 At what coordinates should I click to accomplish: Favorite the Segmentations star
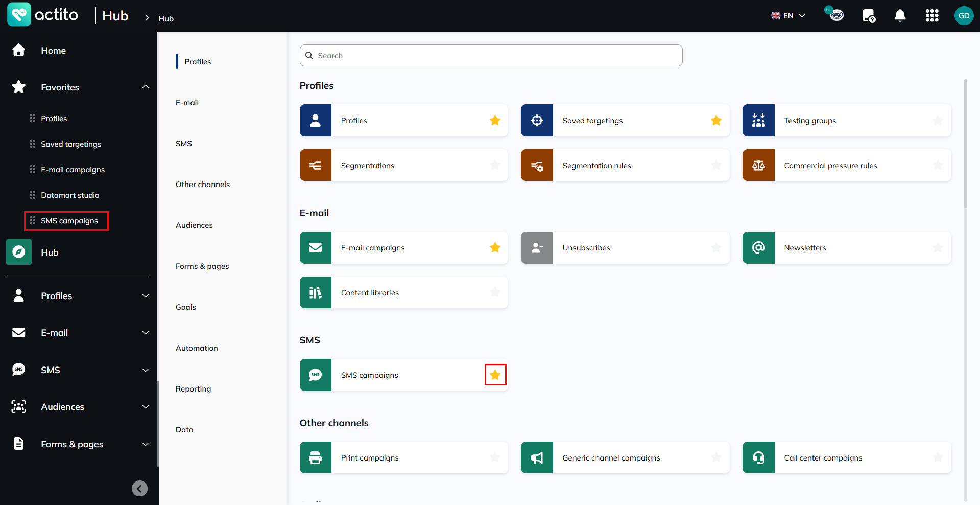[495, 165]
